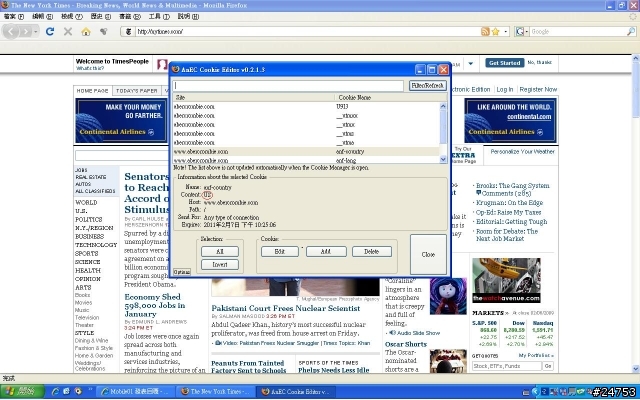Open Economy Shed 598,000 Jobs article

(x=155, y=305)
